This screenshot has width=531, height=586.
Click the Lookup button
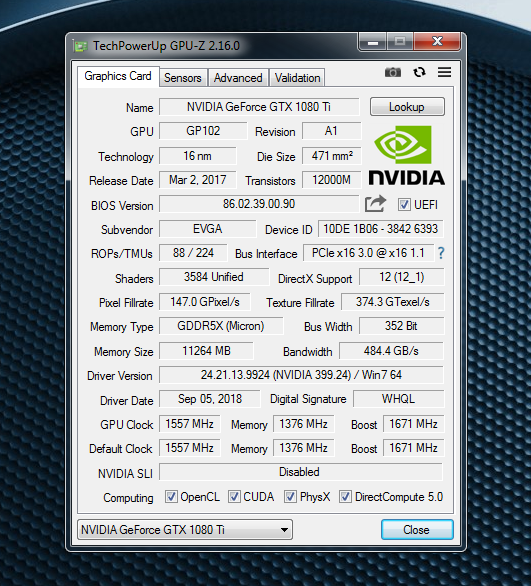(x=407, y=107)
